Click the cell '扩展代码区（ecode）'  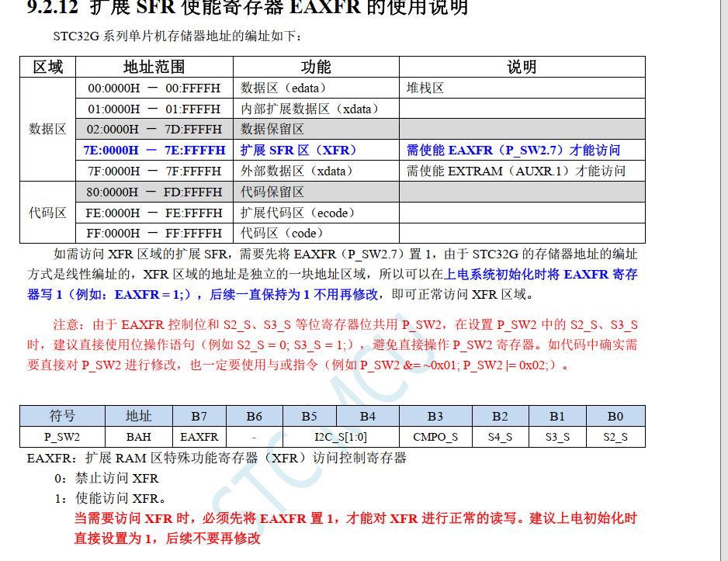pyautogui.click(x=316, y=213)
